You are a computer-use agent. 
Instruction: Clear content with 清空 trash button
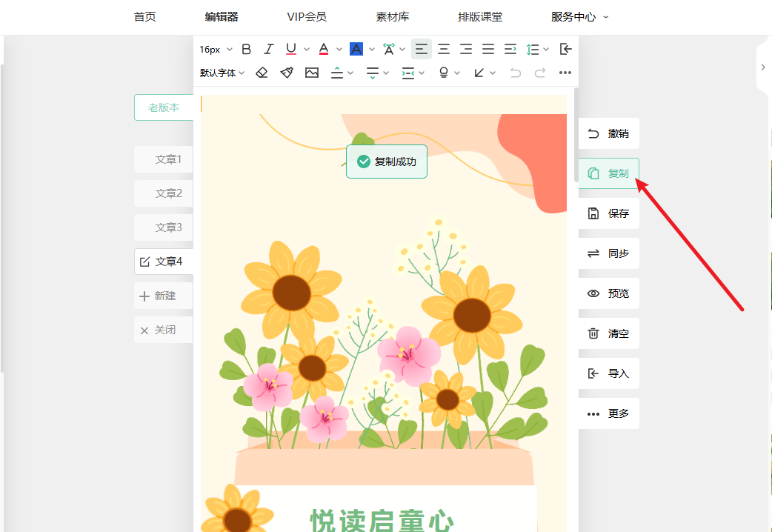pos(608,333)
